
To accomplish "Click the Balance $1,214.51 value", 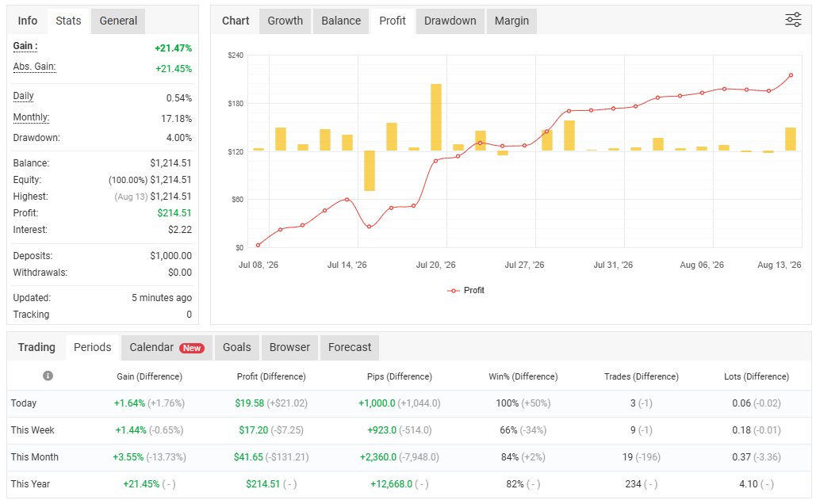I will pyautogui.click(x=170, y=162).
